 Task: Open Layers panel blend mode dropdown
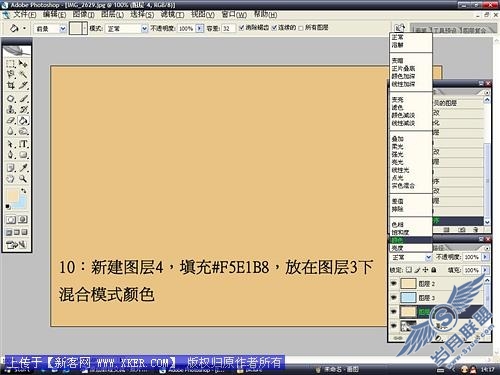click(429, 257)
